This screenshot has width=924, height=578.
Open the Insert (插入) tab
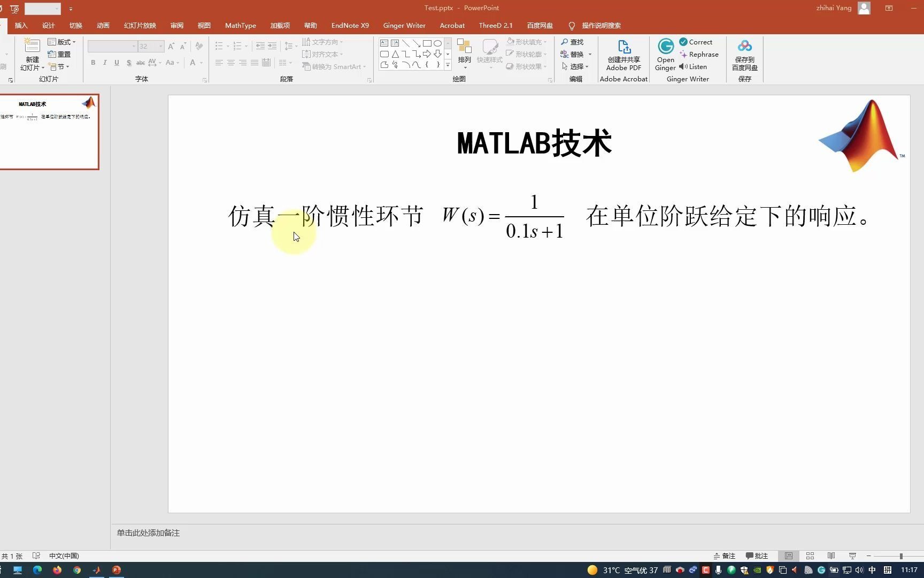[x=21, y=25]
